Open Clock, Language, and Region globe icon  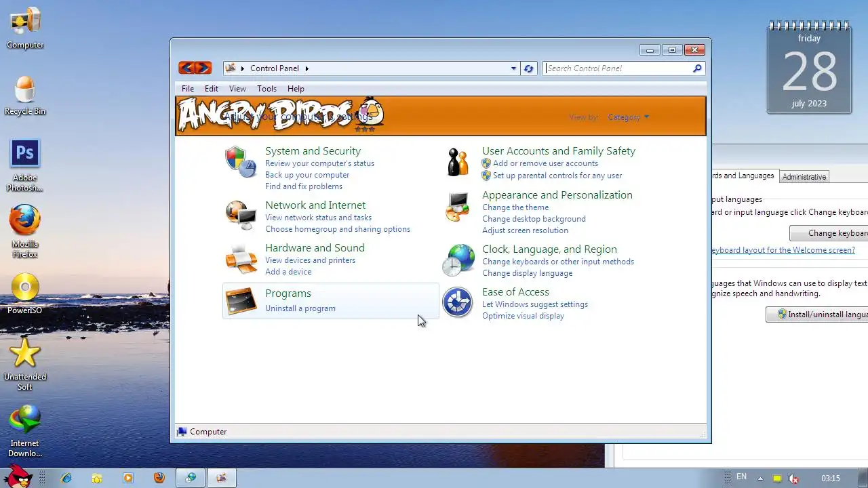458,260
